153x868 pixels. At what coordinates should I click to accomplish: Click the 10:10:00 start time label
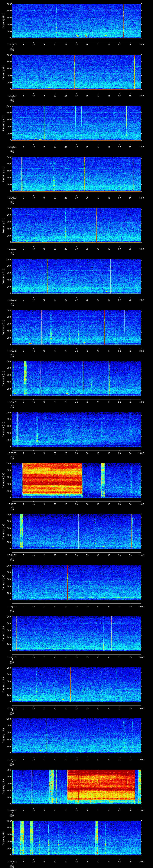[x=12, y=504]
